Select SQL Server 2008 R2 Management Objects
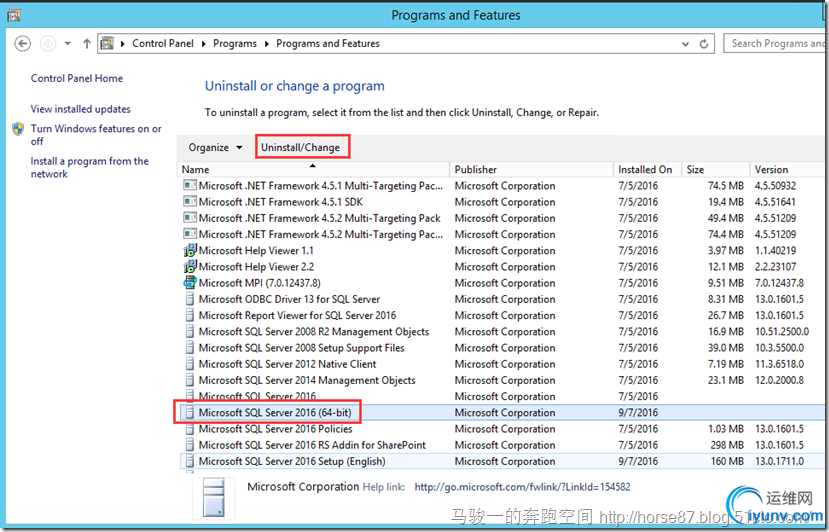Screen dimensions: 829x532 [501, 332]
